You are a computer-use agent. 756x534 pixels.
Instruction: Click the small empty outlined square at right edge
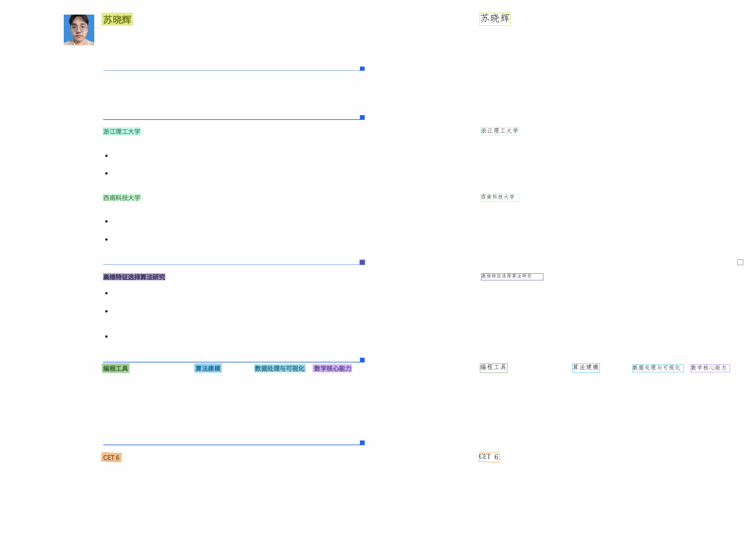coord(740,262)
